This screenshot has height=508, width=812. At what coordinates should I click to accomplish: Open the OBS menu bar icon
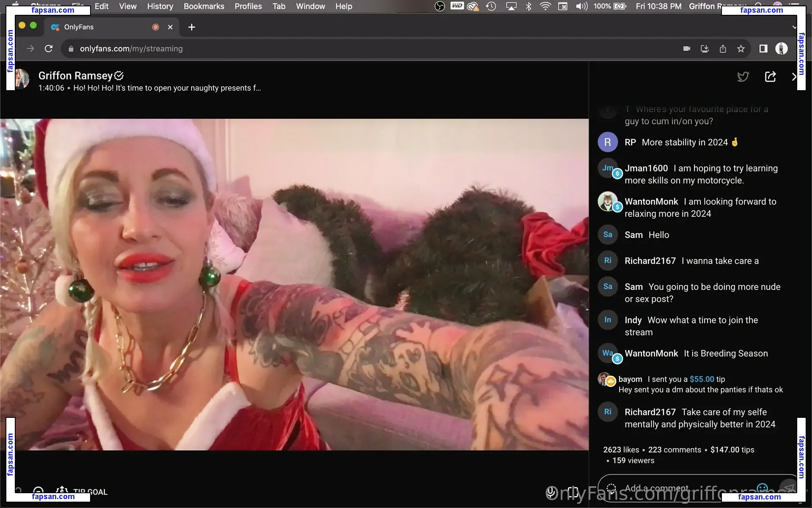440,6
